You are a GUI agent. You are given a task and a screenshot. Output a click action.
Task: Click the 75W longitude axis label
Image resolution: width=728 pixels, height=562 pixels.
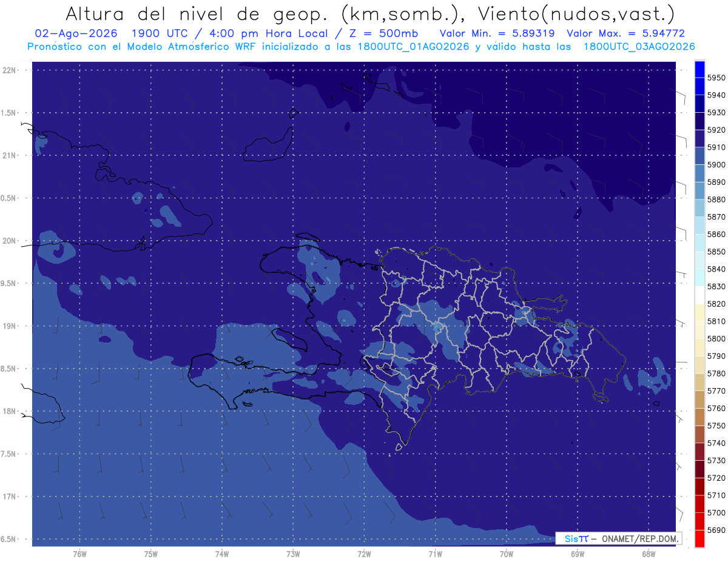pyautogui.click(x=151, y=553)
